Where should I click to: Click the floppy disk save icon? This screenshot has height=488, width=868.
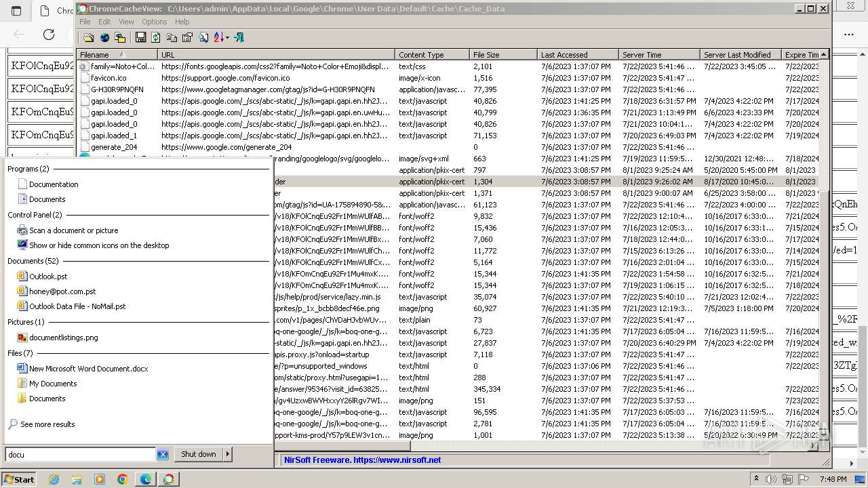pos(140,38)
